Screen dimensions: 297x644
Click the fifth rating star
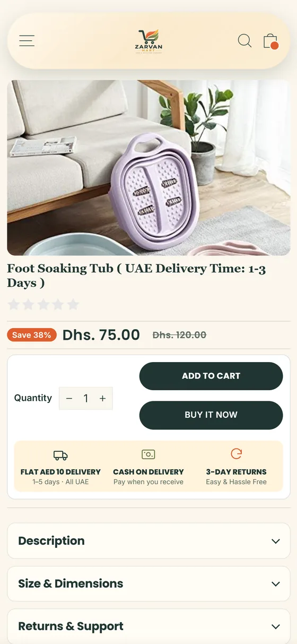tap(73, 304)
